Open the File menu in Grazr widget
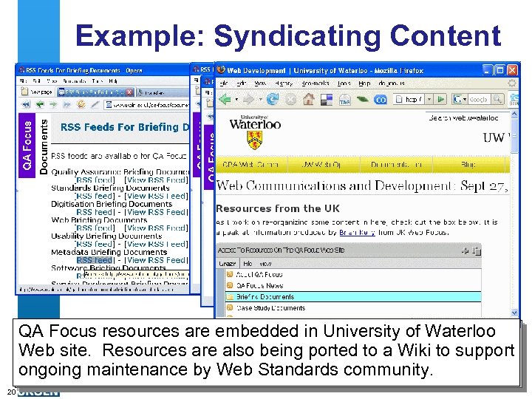Viewport: 532px width, 399px height. (x=248, y=264)
